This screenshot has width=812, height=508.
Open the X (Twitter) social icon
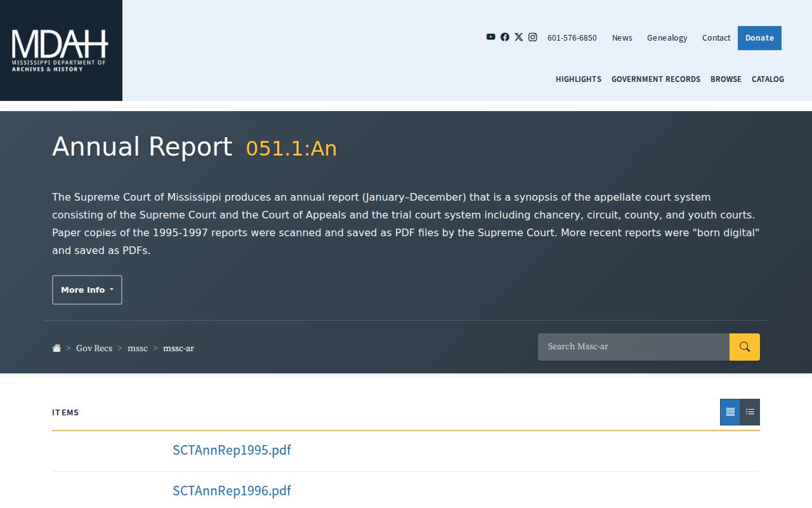point(518,37)
